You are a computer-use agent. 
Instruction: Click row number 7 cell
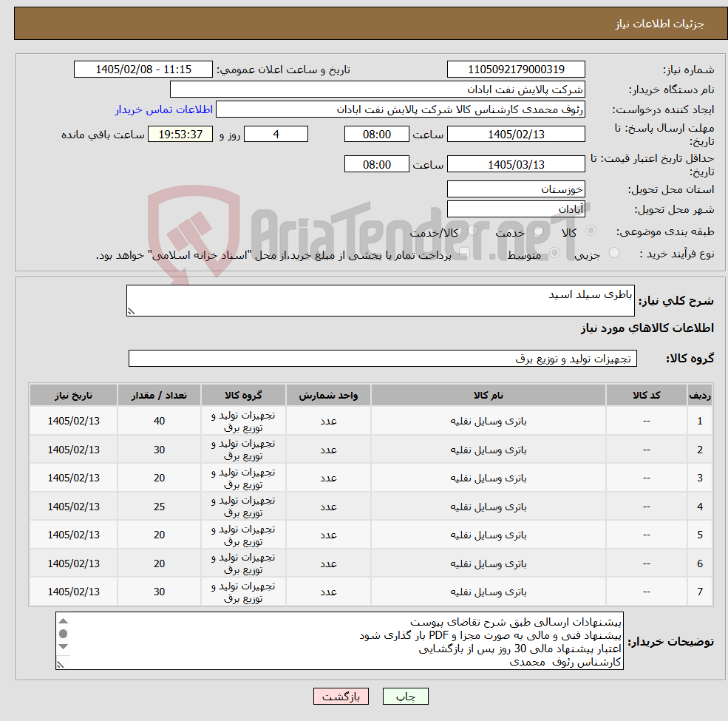coord(700,592)
